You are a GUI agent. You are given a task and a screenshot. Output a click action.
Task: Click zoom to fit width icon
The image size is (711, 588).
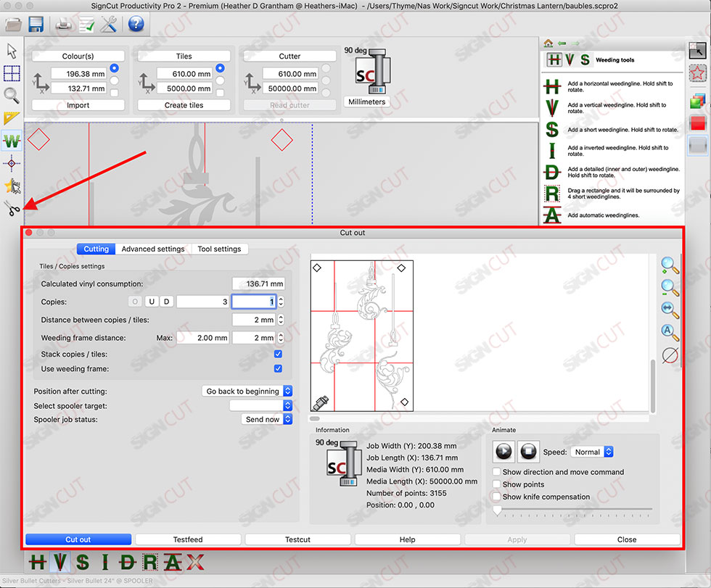pos(669,310)
